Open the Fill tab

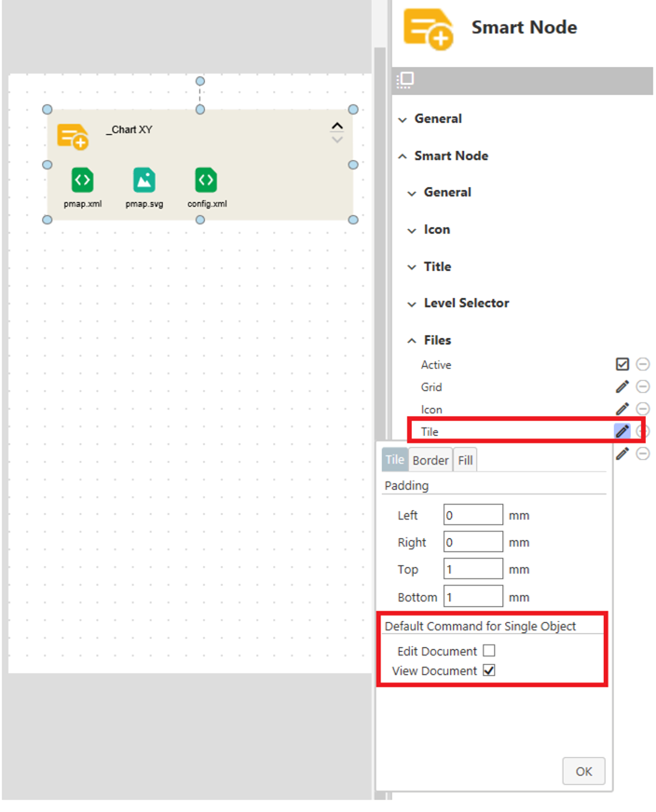(465, 460)
